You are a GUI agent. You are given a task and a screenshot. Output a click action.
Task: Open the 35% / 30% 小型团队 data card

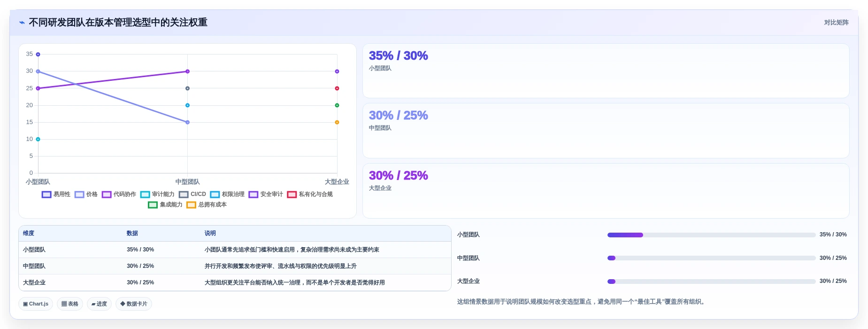[606, 71]
